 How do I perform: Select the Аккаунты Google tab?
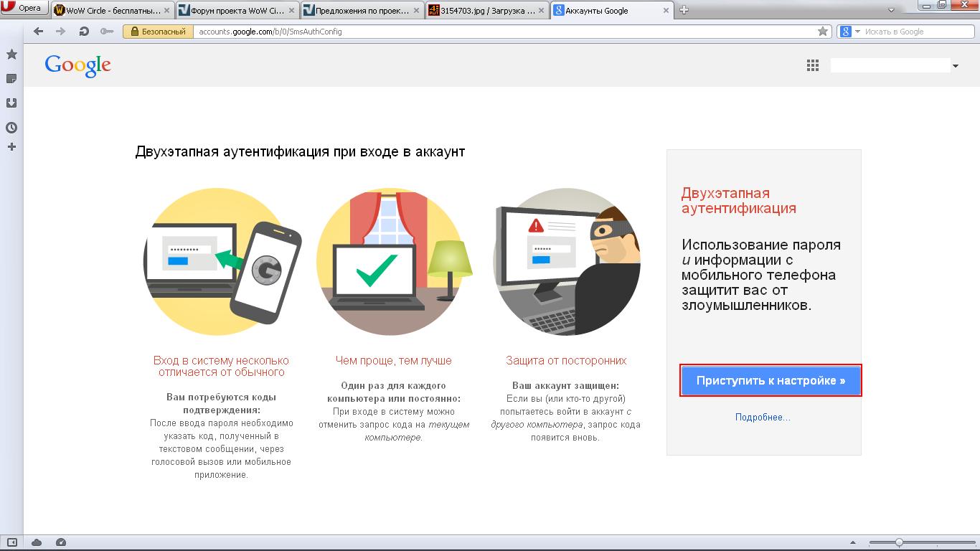612,10
